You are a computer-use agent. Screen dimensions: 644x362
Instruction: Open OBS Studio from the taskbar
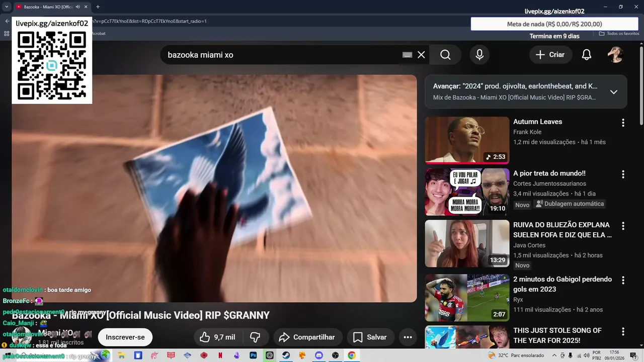point(336,355)
